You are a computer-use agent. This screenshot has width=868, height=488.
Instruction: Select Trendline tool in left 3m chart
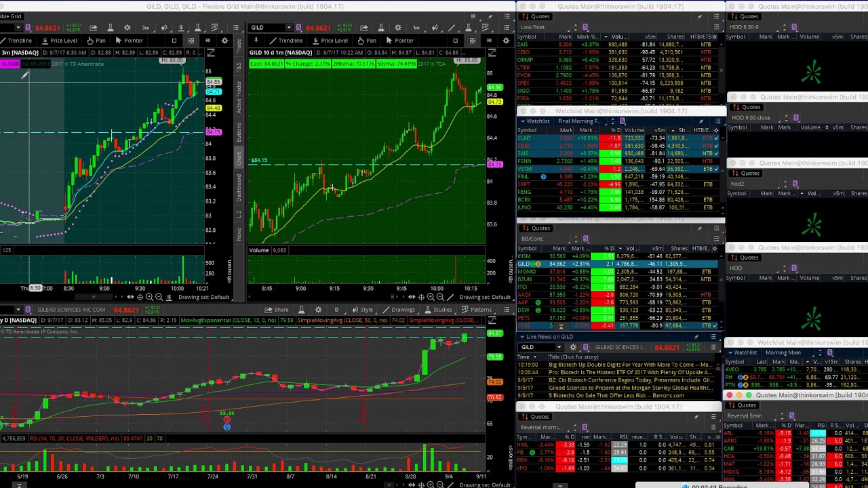(x=16, y=41)
